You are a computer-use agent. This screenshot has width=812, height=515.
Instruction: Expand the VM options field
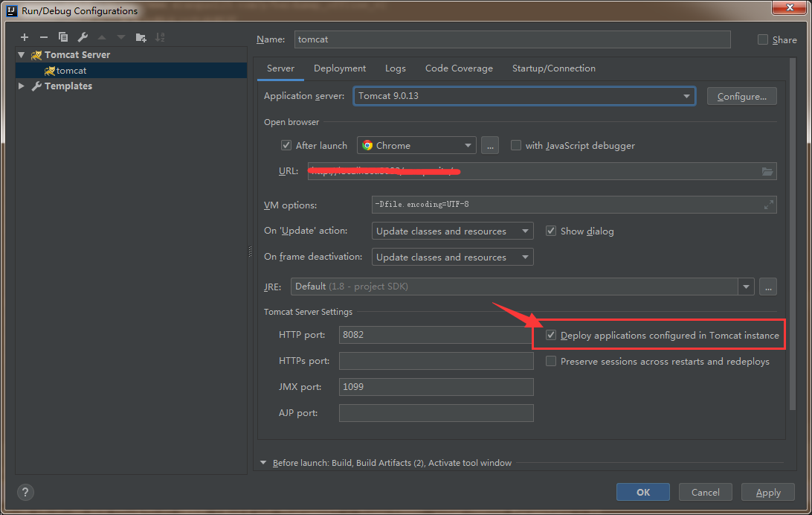pos(769,205)
